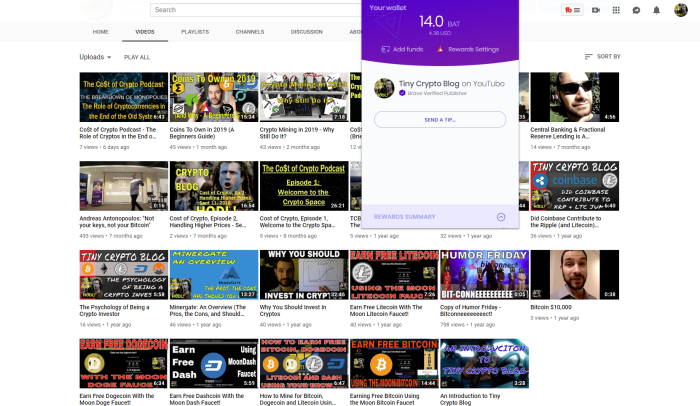This screenshot has height=406, width=700.
Task: Open the account profile avatar
Action: [680, 10]
